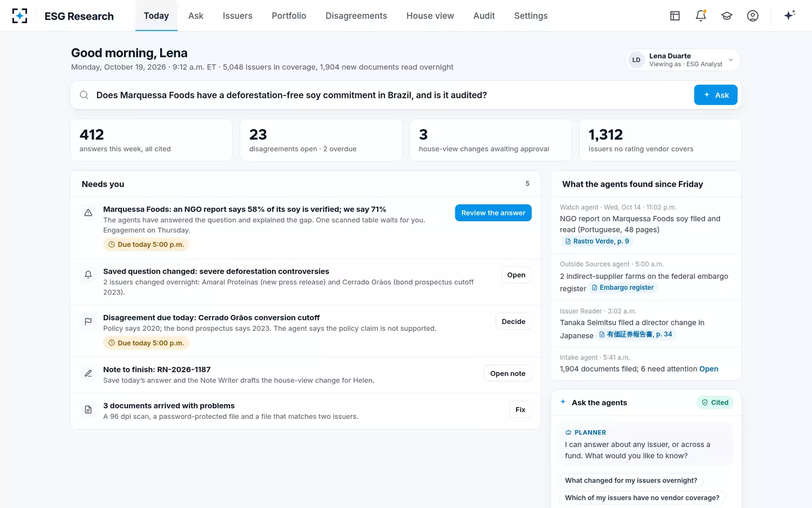Switch to the Audit tab
Screen dimensions: 812x508
pyautogui.click(x=484, y=16)
